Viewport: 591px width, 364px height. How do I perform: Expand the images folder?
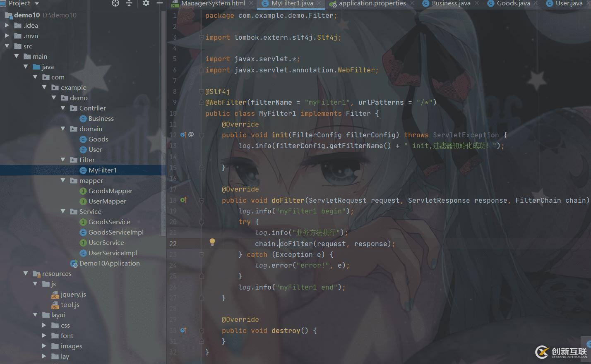coord(45,346)
